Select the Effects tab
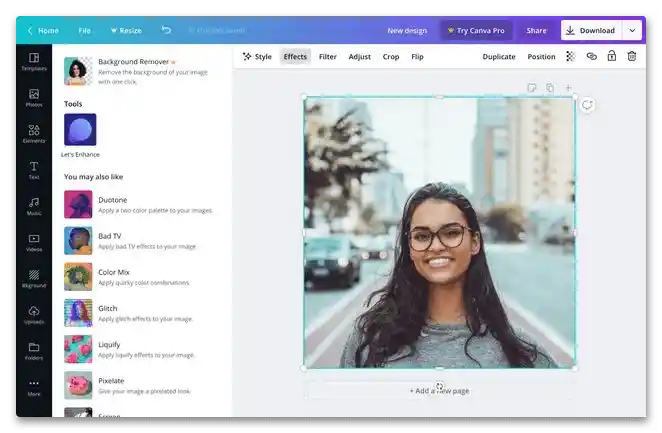Screen dimensions: 662x433 point(295,57)
